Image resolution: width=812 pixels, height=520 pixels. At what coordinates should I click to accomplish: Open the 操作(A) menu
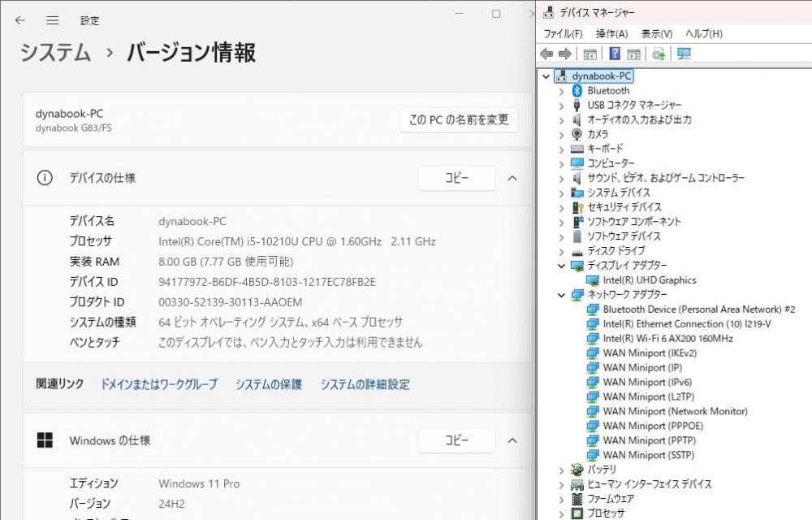611,34
